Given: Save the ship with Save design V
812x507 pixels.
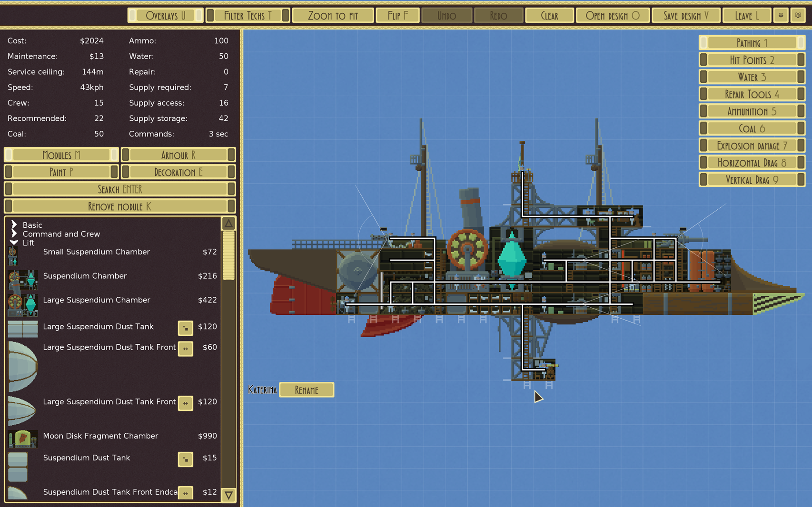Looking at the screenshot, I should click(x=686, y=15).
